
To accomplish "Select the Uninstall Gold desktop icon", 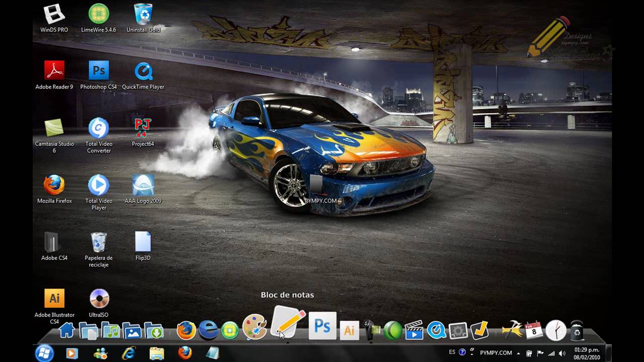I will (143, 18).
